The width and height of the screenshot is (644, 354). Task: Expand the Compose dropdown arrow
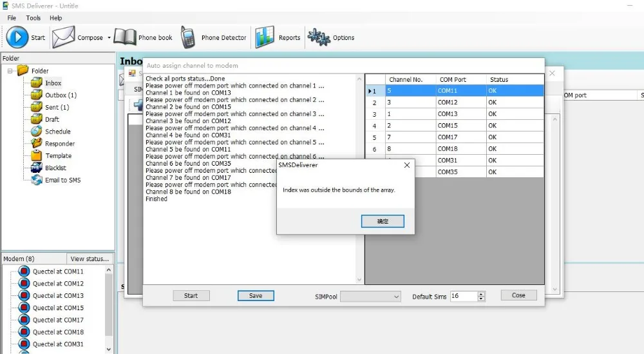click(109, 37)
